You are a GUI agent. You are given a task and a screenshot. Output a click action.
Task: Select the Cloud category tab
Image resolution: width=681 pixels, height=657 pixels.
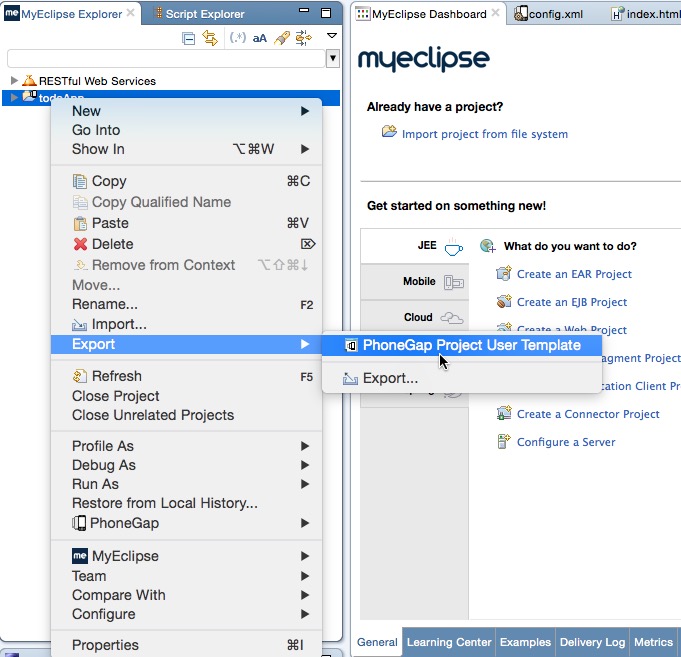point(415,317)
